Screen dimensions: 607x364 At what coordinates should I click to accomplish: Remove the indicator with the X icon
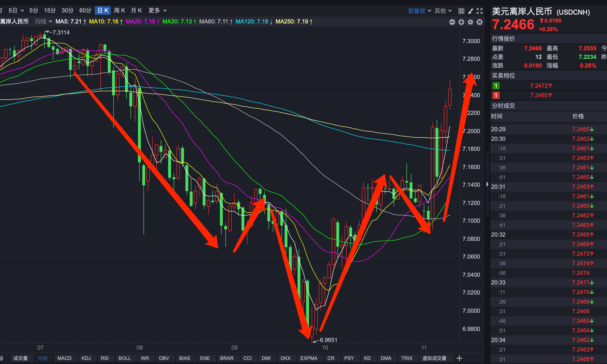click(479, 22)
